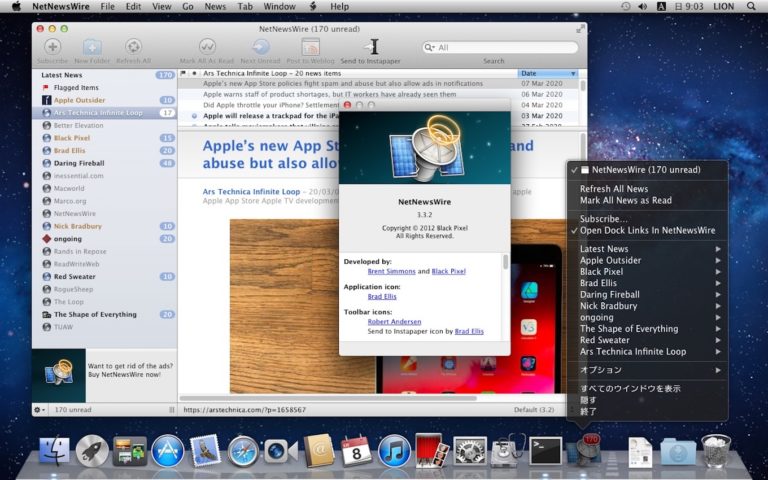Click the Send to Instapaper icon
Image resolution: width=768 pixels, height=480 pixels.
pyautogui.click(x=372, y=47)
